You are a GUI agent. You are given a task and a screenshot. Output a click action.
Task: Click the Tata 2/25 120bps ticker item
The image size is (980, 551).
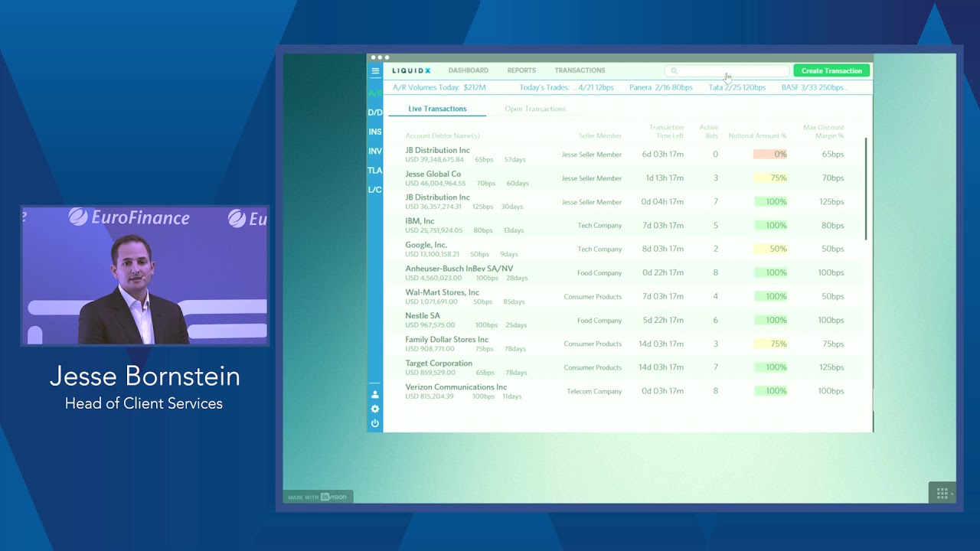coord(737,87)
